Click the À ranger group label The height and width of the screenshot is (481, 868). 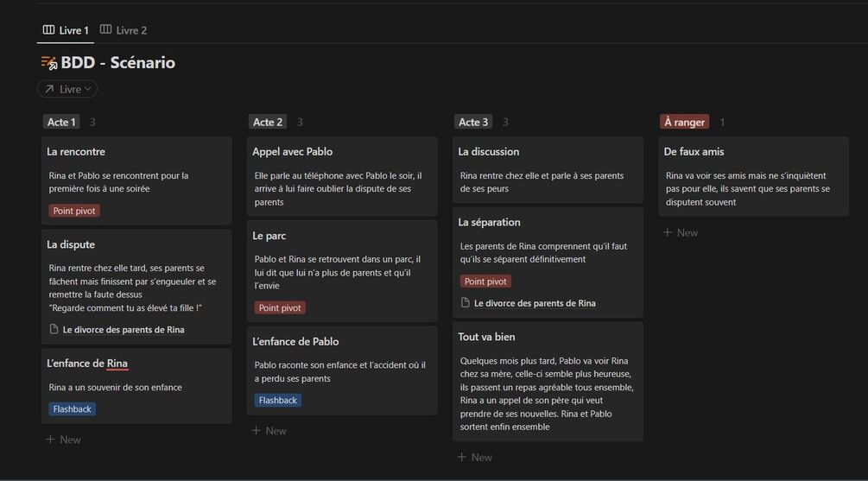pyautogui.click(x=684, y=122)
